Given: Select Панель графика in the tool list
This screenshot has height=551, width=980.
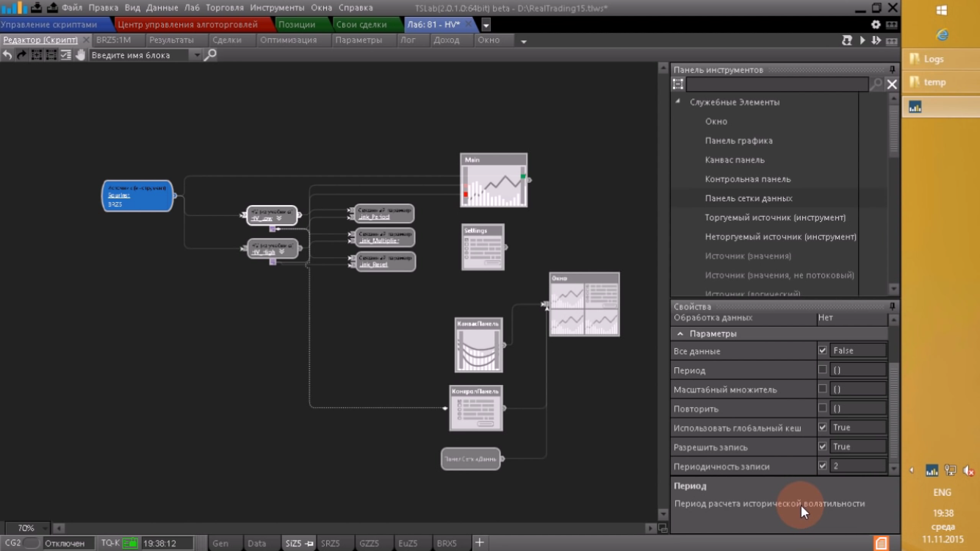Looking at the screenshot, I should click(x=738, y=140).
